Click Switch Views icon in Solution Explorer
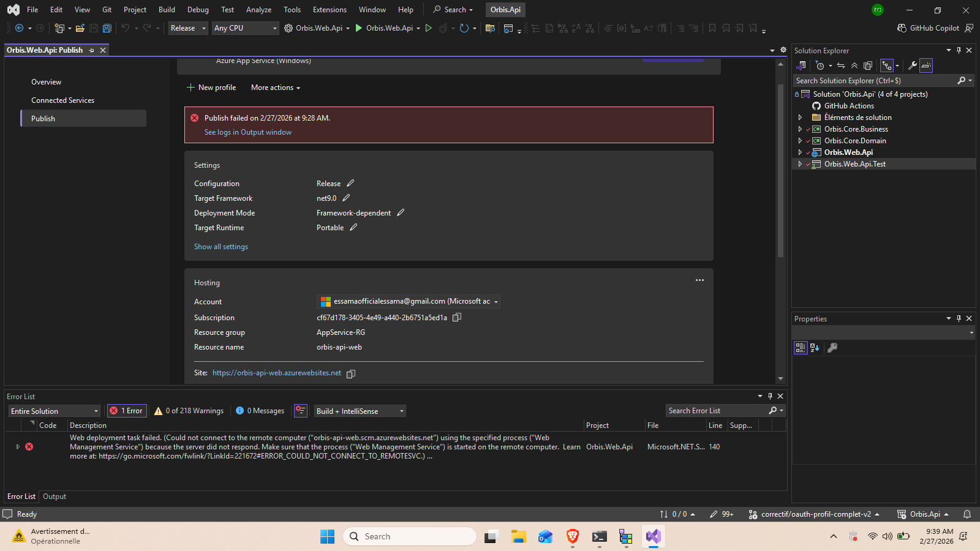 tap(801, 66)
